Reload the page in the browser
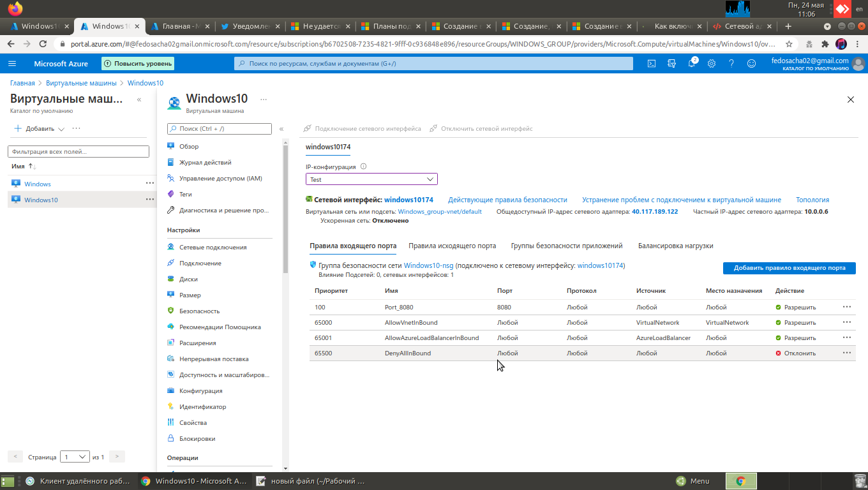868x490 pixels. point(43,44)
